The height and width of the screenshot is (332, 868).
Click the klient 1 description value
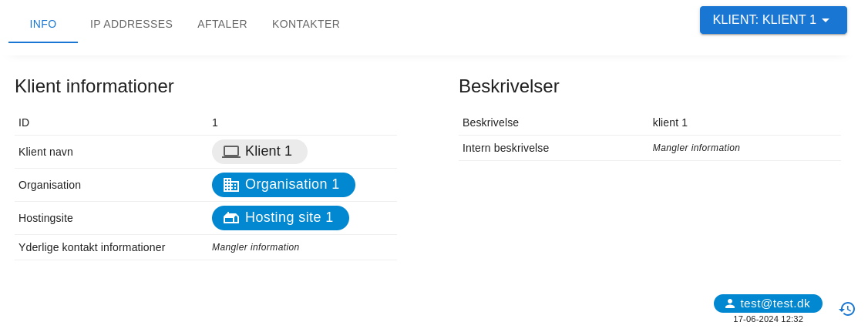670,122
